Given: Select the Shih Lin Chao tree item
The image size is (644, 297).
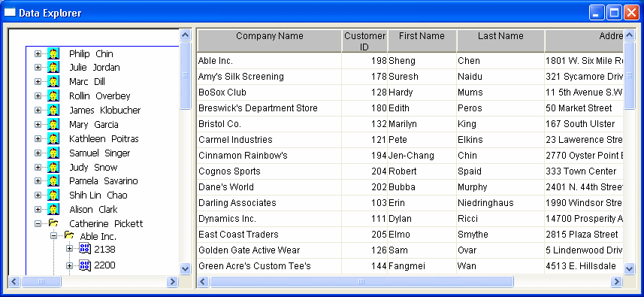Looking at the screenshot, I should point(98,195).
